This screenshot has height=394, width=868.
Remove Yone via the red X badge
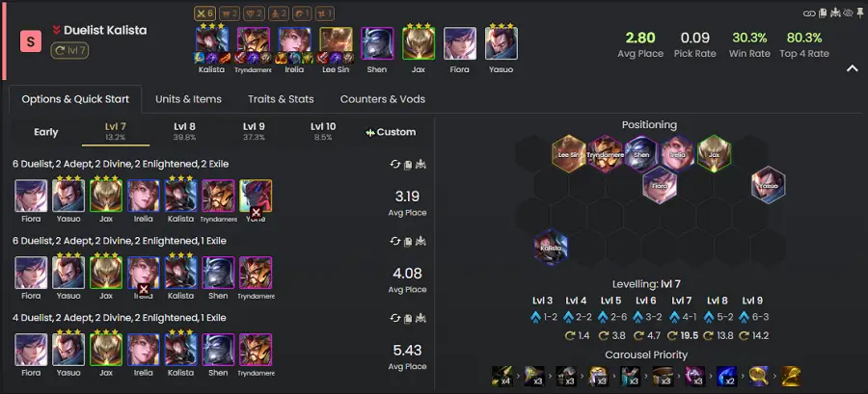click(256, 212)
